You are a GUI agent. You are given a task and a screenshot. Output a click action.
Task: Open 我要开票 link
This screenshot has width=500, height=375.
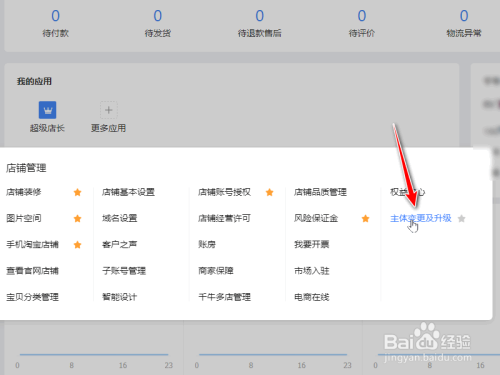[312, 245]
